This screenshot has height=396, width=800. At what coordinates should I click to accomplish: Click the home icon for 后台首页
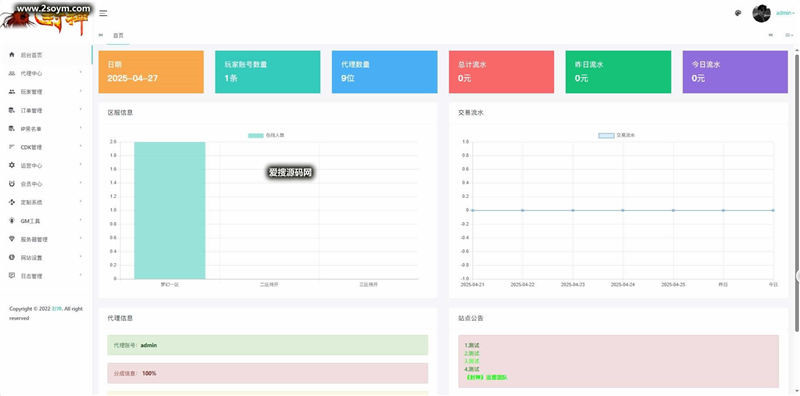point(12,55)
